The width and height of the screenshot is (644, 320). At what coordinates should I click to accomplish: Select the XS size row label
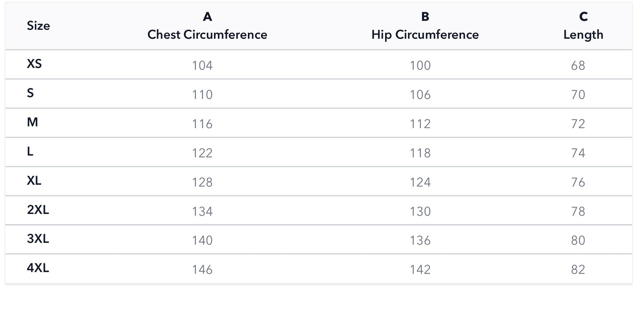point(34,64)
